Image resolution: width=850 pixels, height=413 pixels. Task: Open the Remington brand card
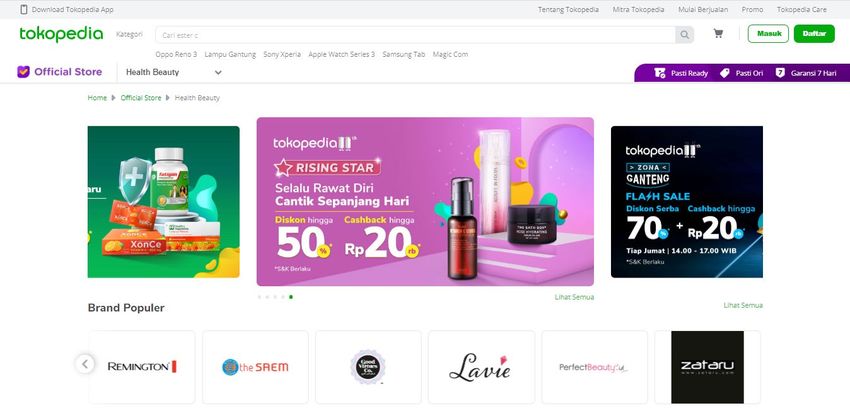tap(142, 367)
